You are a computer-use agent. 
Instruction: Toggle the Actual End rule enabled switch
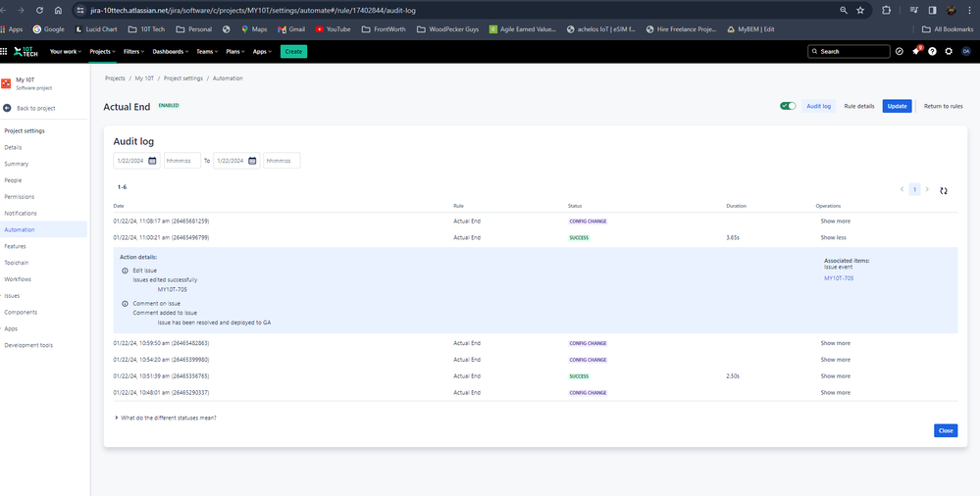788,106
